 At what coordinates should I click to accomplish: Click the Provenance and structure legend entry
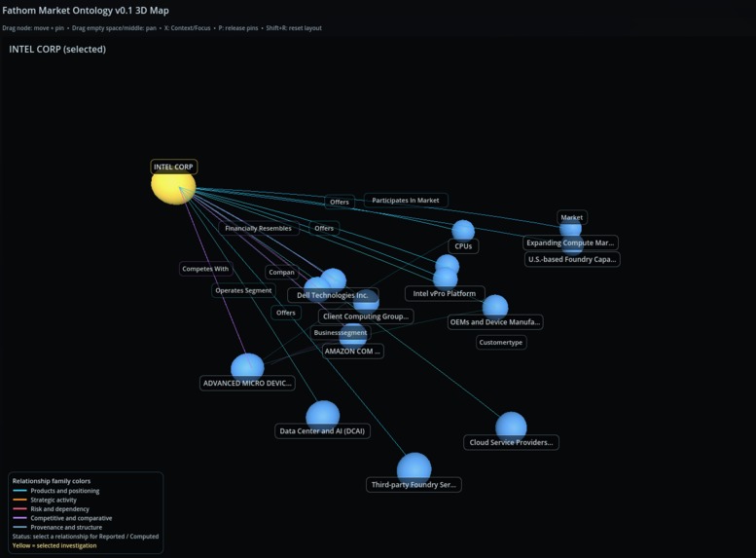(x=57, y=527)
